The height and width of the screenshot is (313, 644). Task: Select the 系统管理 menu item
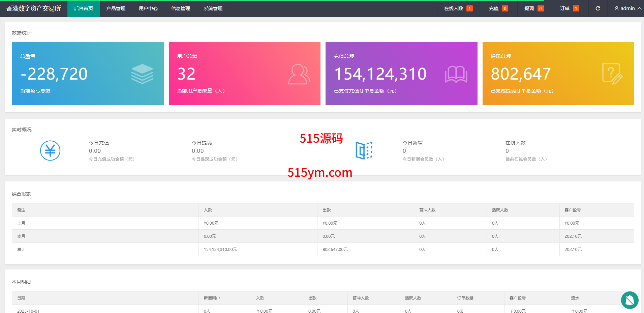(213, 8)
